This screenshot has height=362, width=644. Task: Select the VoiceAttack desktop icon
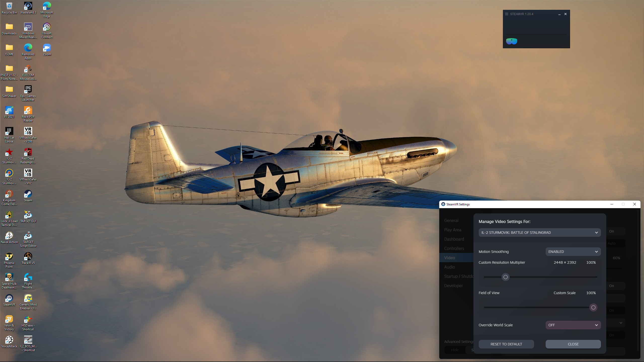pos(9,342)
